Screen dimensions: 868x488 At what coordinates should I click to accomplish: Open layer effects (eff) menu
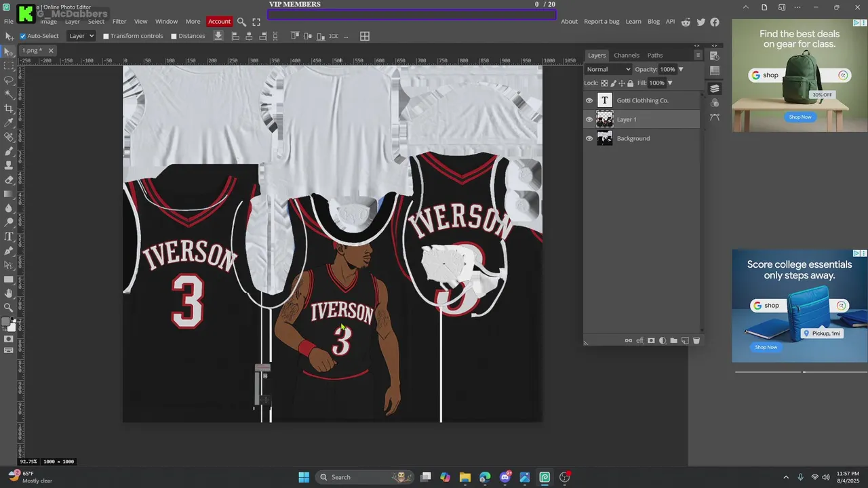point(639,340)
